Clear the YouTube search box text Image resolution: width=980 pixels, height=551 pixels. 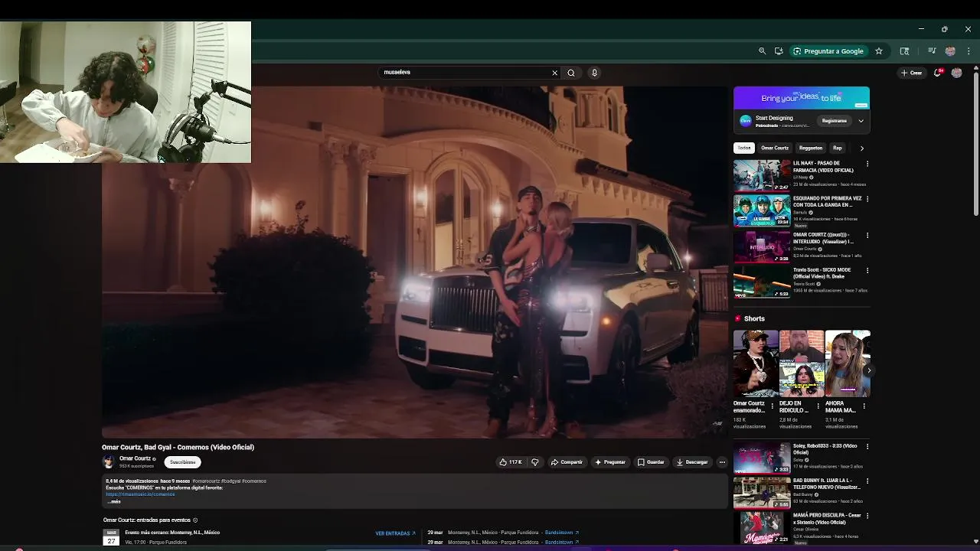[554, 73]
